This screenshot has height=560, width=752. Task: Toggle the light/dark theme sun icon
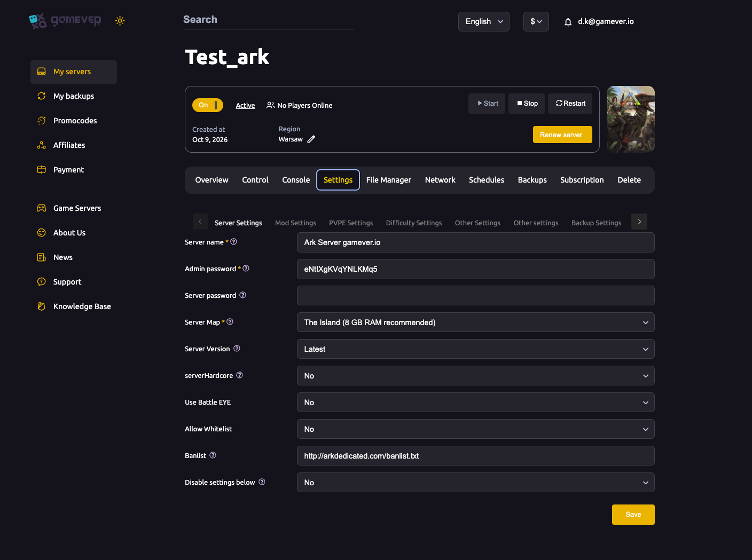(120, 21)
